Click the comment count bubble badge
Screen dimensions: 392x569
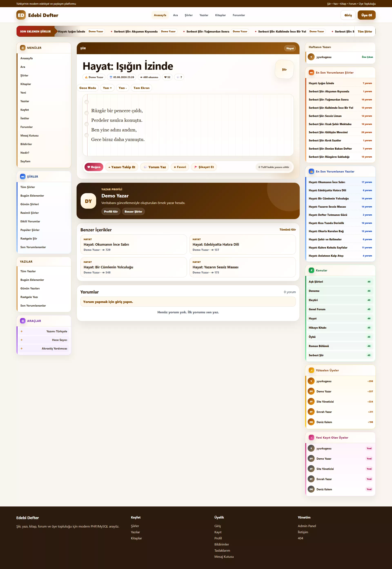pyautogui.click(x=179, y=77)
